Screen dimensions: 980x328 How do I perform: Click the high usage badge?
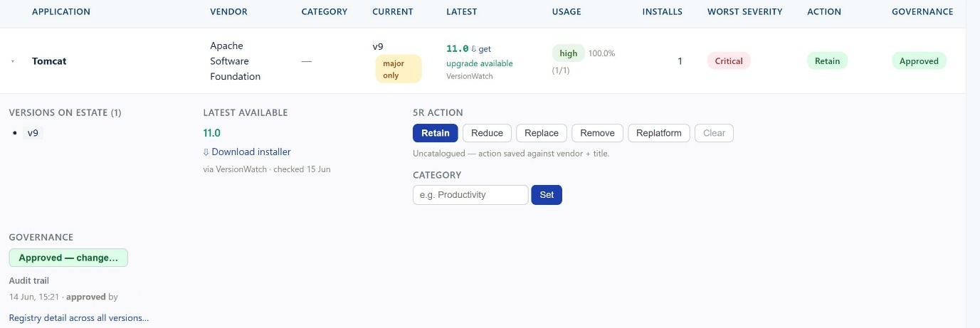569,53
